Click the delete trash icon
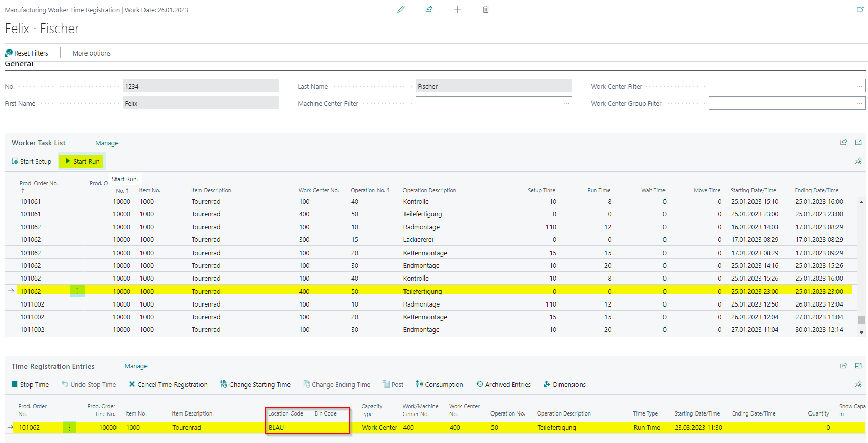 click(486, 9)
